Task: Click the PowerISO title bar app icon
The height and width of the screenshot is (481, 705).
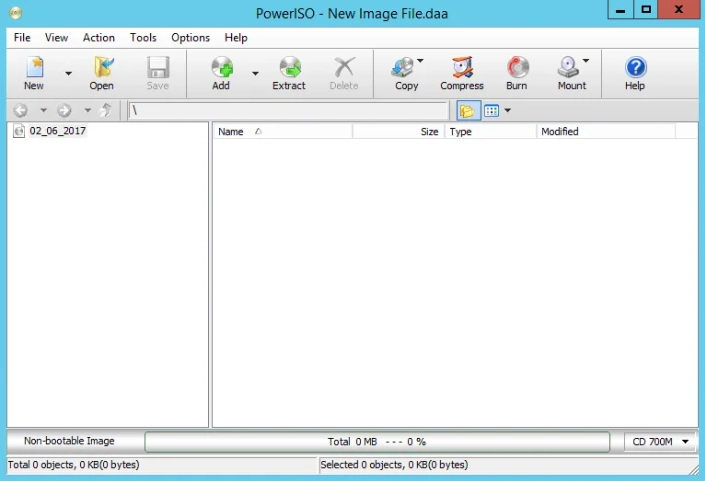Action: pos(15,13)
